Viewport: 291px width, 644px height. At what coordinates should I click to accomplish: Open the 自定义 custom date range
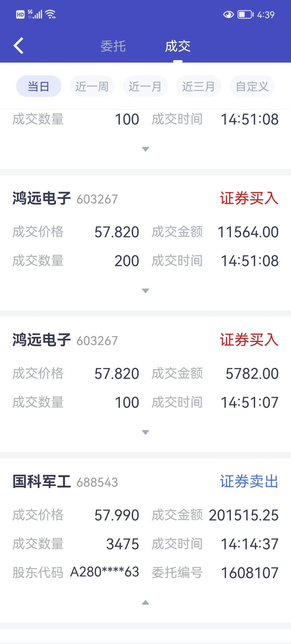(252, 86)
